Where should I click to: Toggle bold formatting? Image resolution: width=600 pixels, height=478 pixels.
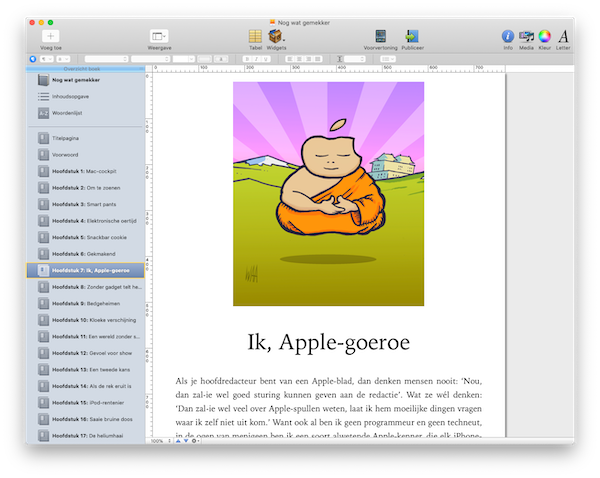(247, 59)
